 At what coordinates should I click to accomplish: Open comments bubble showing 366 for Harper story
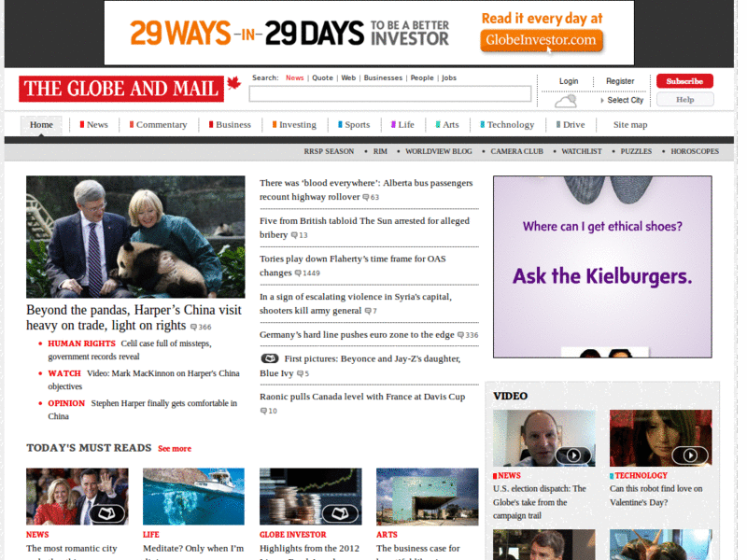point(201,328)
